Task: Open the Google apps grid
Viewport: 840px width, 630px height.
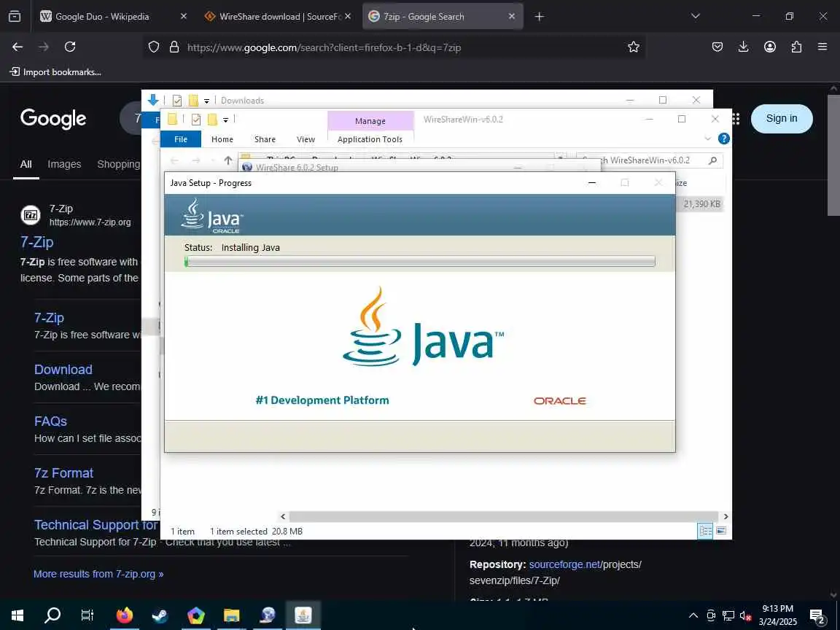Action: tap(736, 119)
